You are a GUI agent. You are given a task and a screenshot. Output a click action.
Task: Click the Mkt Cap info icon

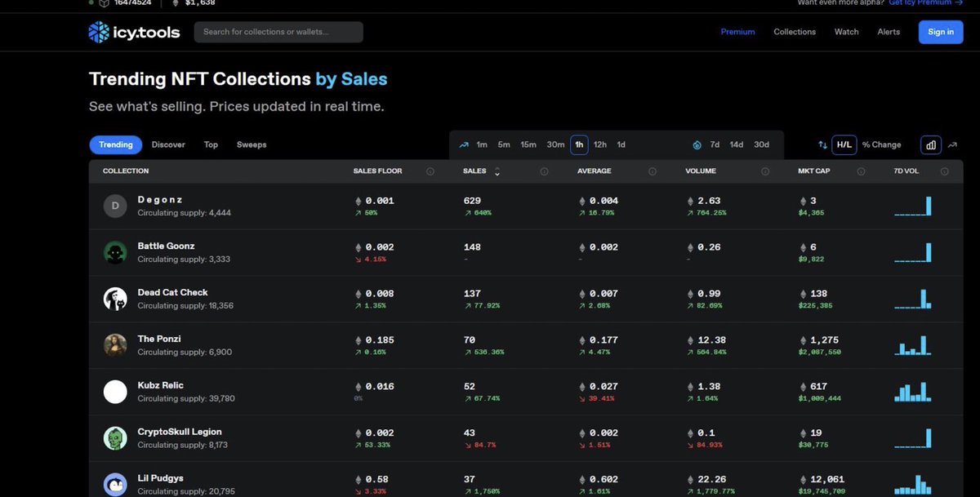tap(861, 171)
